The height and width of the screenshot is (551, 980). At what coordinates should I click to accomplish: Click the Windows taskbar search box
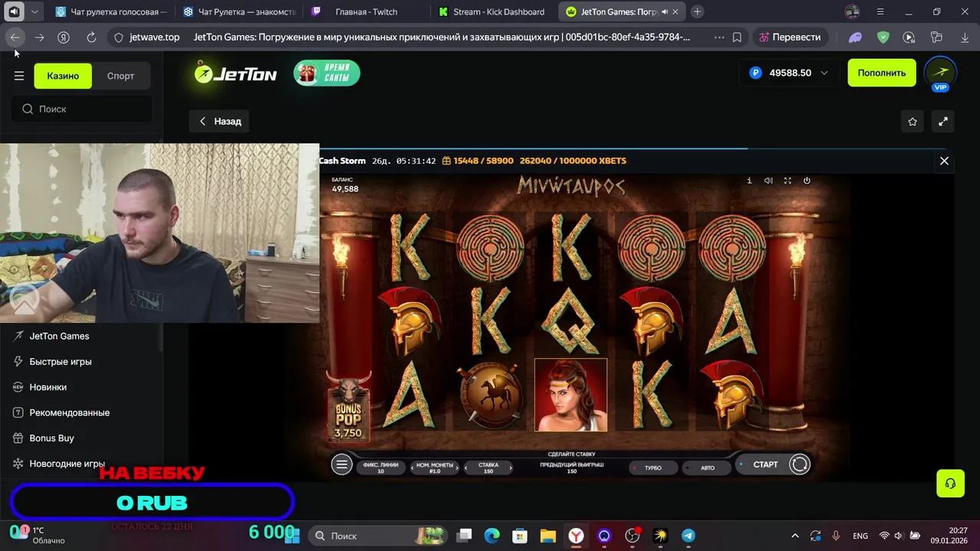(x=379, y=536)
